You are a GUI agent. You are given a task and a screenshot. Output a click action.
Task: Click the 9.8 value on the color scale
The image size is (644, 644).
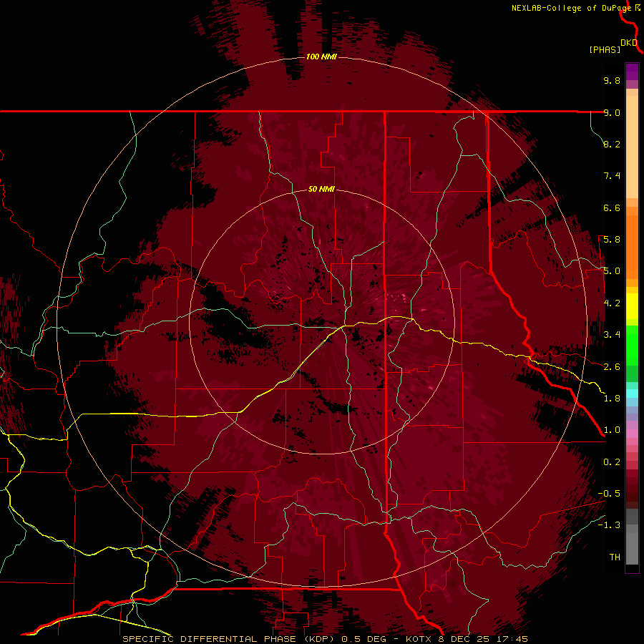tap(612, 80)
